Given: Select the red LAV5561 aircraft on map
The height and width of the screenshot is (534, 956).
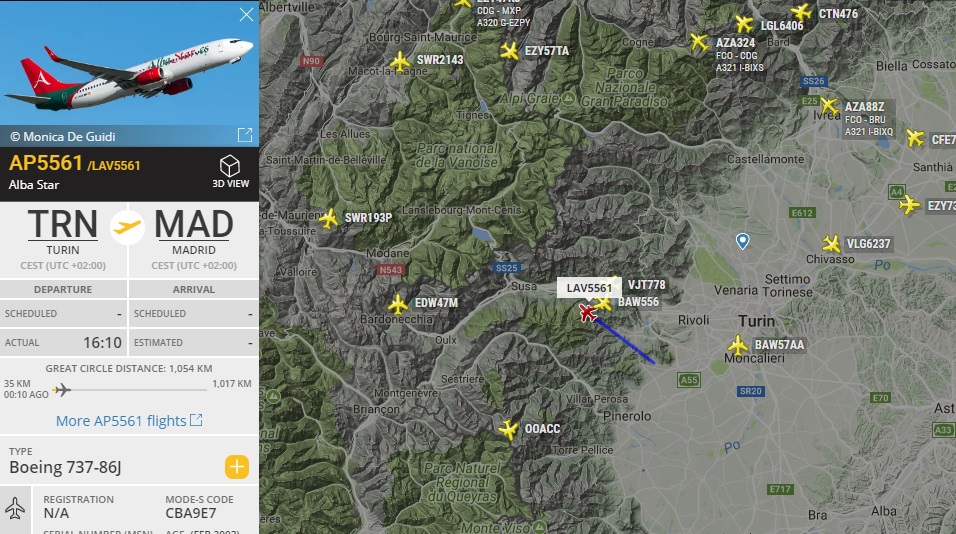Looking at the screenshot, I should (x=587, y=313).
